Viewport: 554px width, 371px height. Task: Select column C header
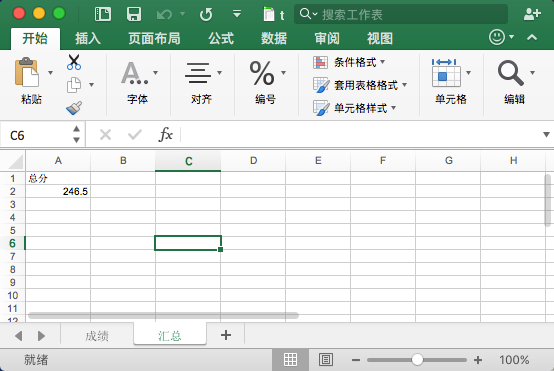coord(188,161)
